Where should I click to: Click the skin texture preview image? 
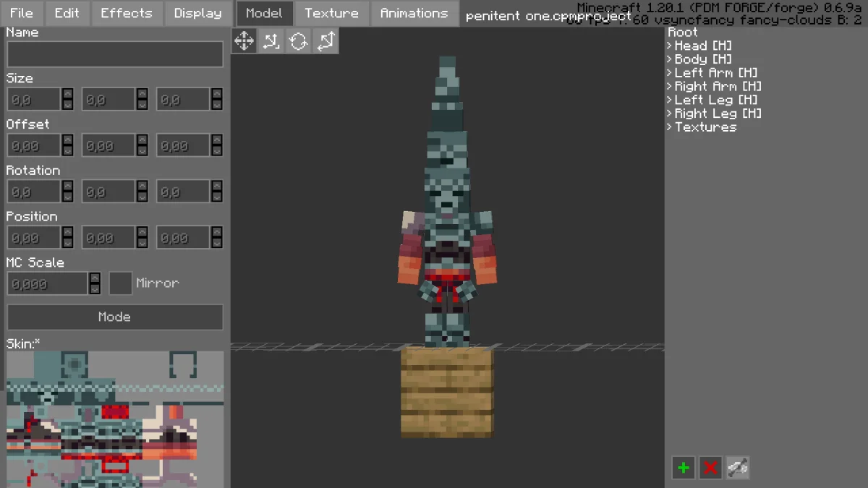pyautogui.click(x=115, y=419)
